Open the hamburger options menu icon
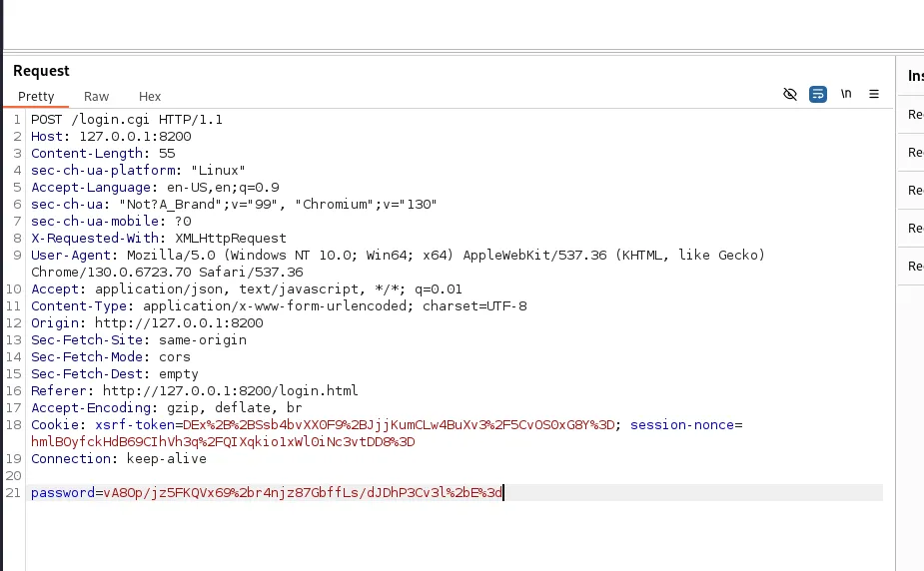This screenshot has width=924, height=571. 874,94
